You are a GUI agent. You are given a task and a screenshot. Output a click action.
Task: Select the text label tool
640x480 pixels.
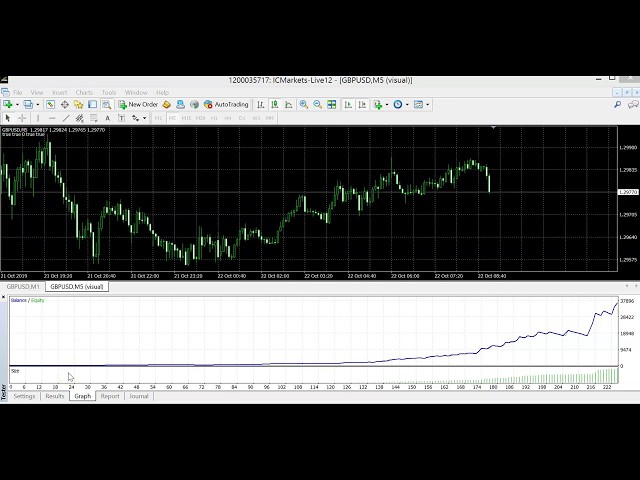click(120, 118)
